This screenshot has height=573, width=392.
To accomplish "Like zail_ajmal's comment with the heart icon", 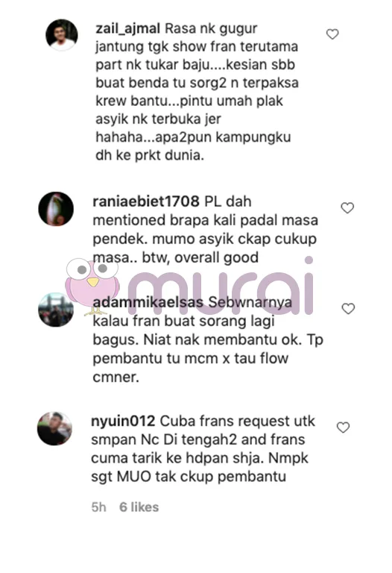I will point(332,34).
